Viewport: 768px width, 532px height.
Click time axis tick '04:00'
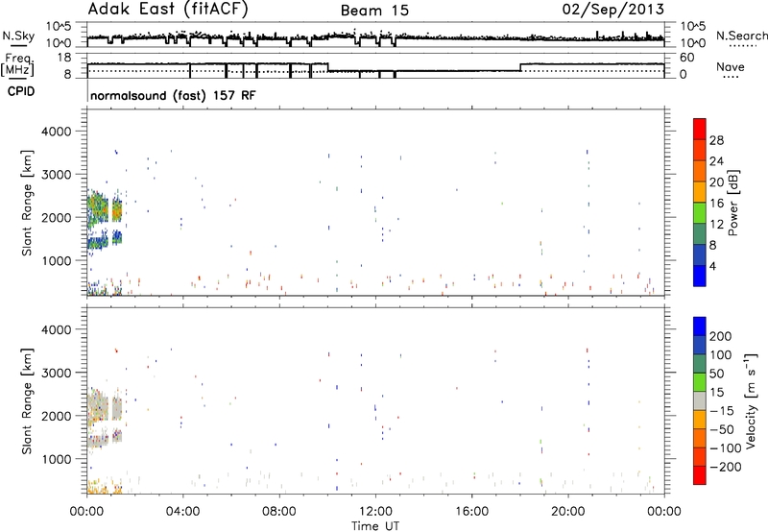click(183, 512)
